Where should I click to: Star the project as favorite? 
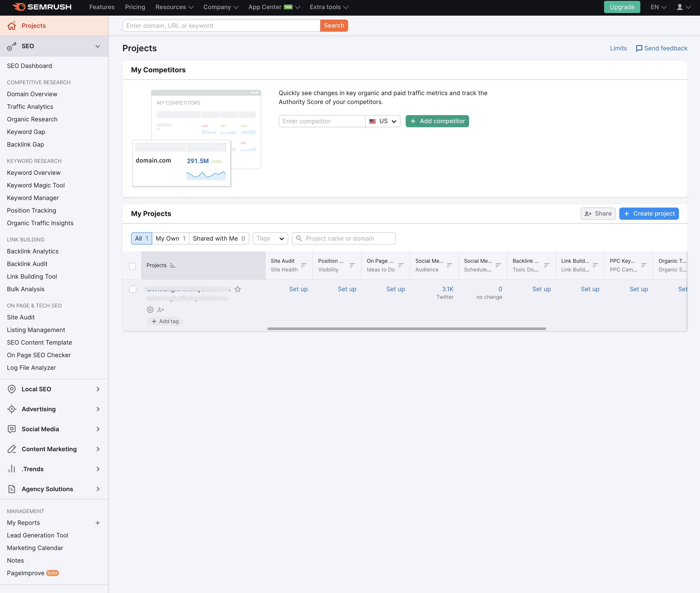coord(238,289)
